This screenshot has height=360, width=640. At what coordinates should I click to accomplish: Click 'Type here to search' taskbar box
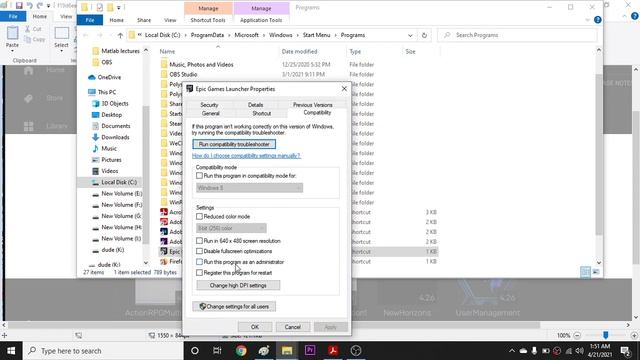point(102,351)
